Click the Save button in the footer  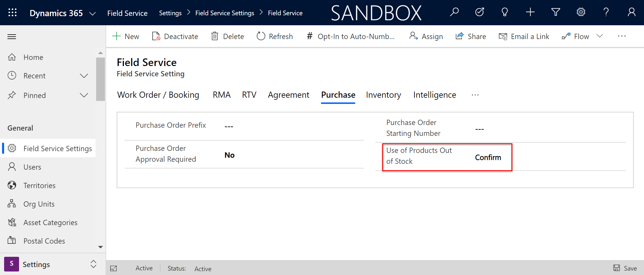625,268
